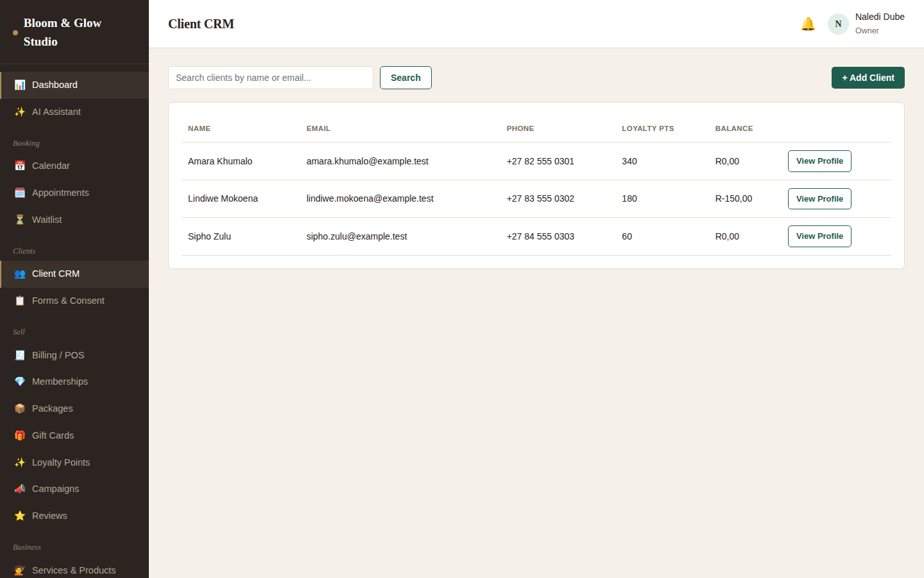Click the name Amara Khumalo
The image size is (924, 578).
(220, 161)
